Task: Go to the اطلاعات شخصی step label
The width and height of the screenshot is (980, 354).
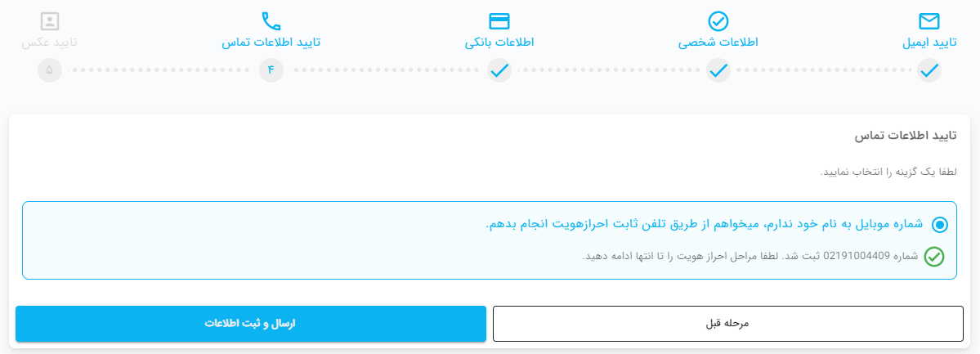Action: tap(718, 43)
